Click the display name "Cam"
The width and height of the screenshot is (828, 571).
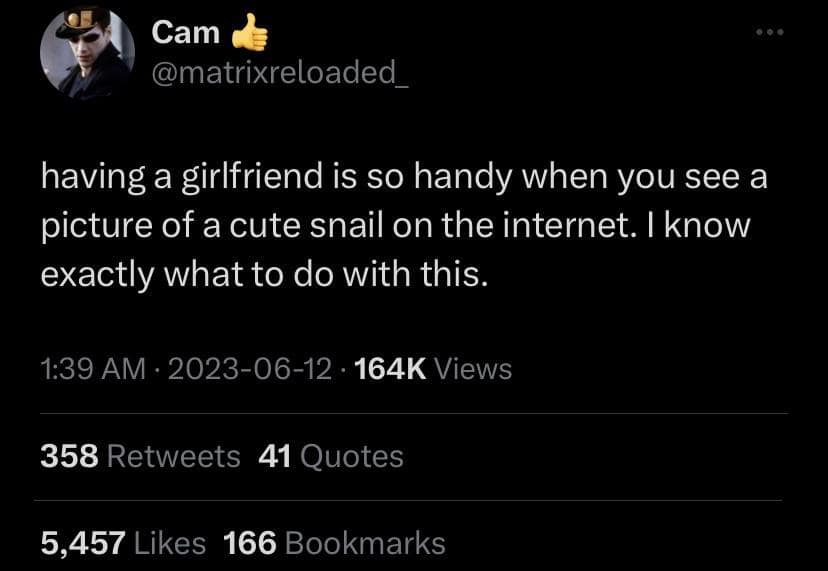click(x=186, y=34)
